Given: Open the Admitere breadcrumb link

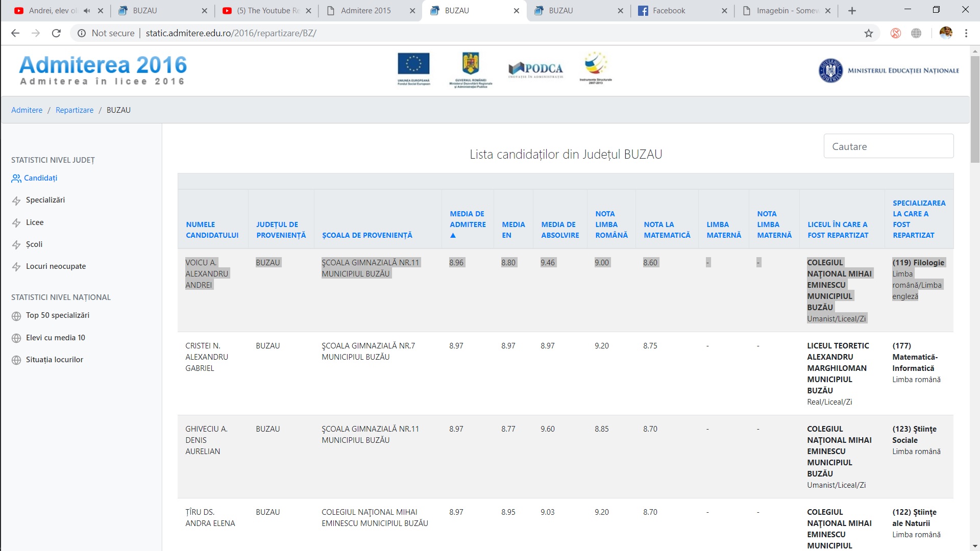Looking at the screenshot, I should pos(27,110).
